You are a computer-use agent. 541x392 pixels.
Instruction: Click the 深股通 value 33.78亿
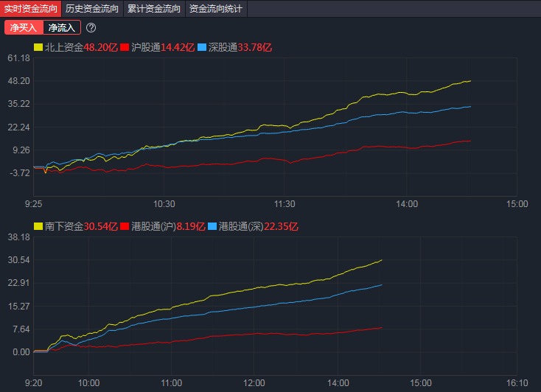pos(255,47)
